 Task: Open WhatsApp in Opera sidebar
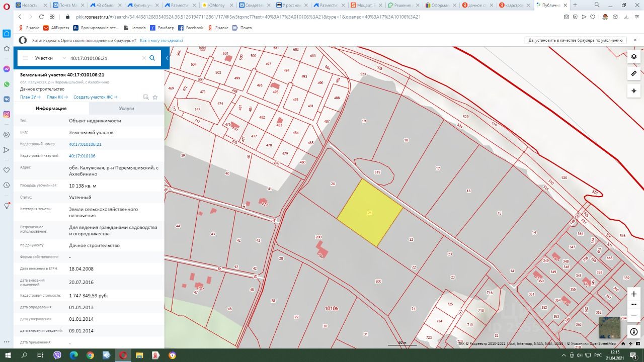7,84
